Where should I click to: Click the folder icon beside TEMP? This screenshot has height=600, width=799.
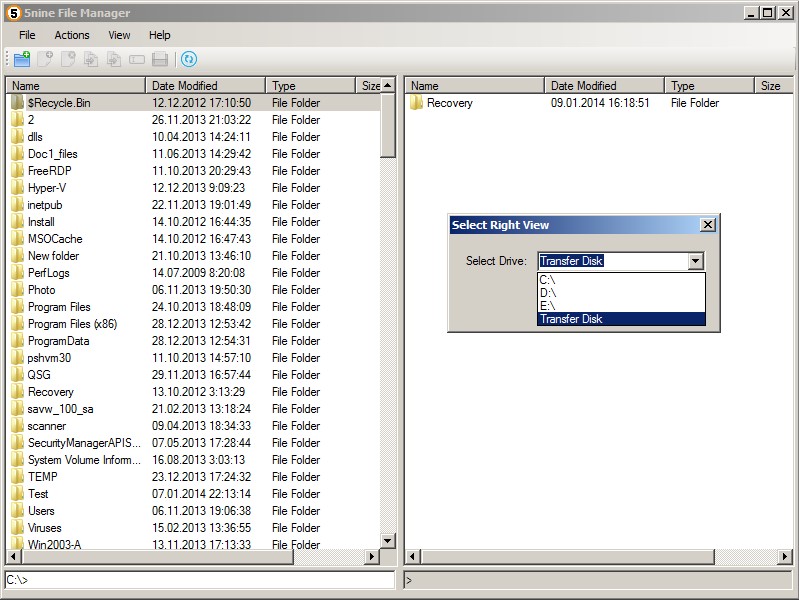click(x=17, y=477)
